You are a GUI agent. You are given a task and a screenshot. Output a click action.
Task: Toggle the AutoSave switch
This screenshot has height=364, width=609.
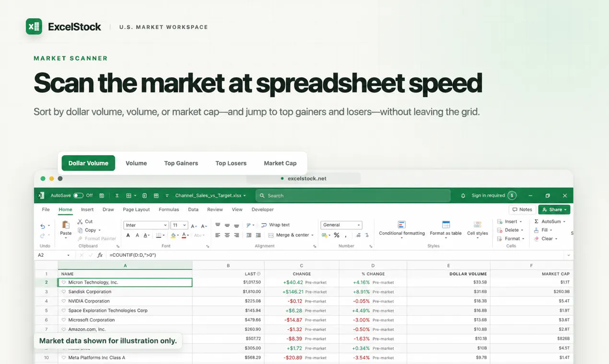pyautogui.click(x=78, y=195)
